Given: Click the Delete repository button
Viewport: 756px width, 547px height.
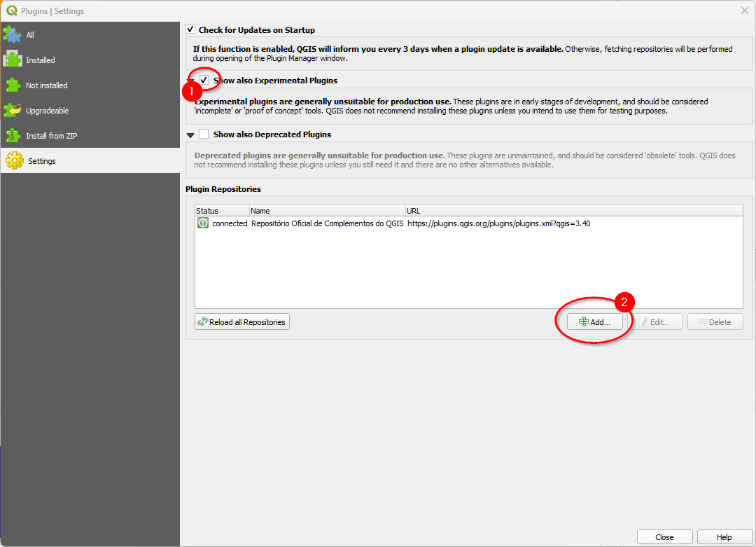Looking at the screenshot, I should click(x=715, y=321).
